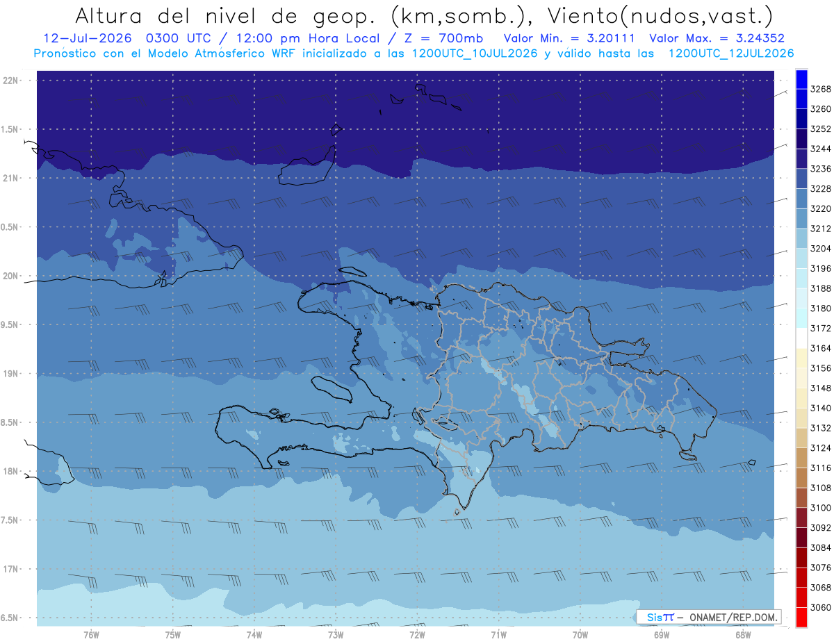Click the '20N' latitude axis label
Viewport: 834px width, 644px height.
(x=11, y=276)
